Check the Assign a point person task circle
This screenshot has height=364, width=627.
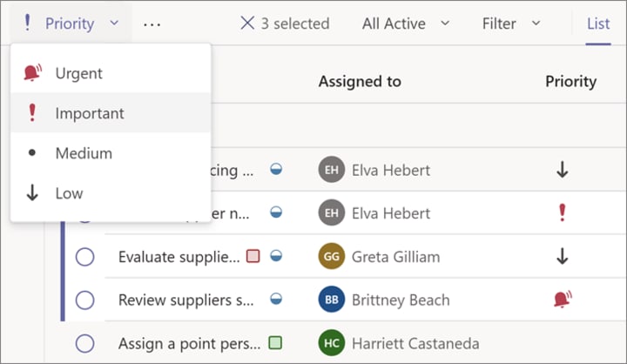point(84,343)
